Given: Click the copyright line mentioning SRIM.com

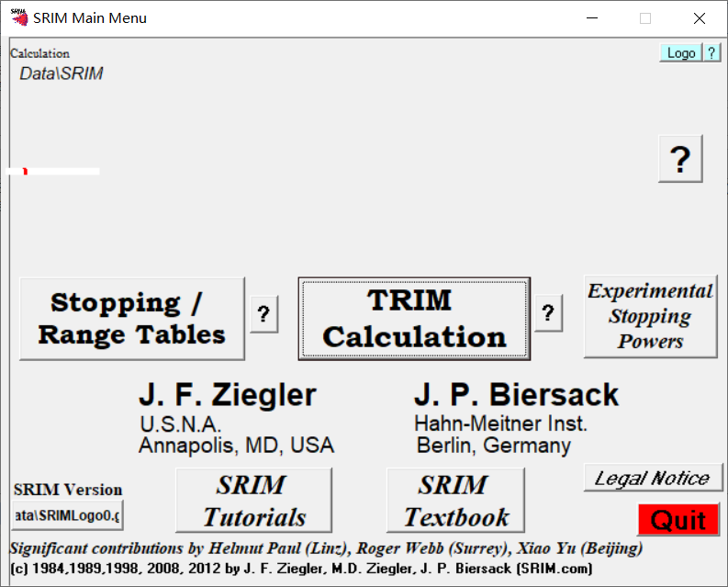Looking at the screenshot, I should [x=301, y=569].
